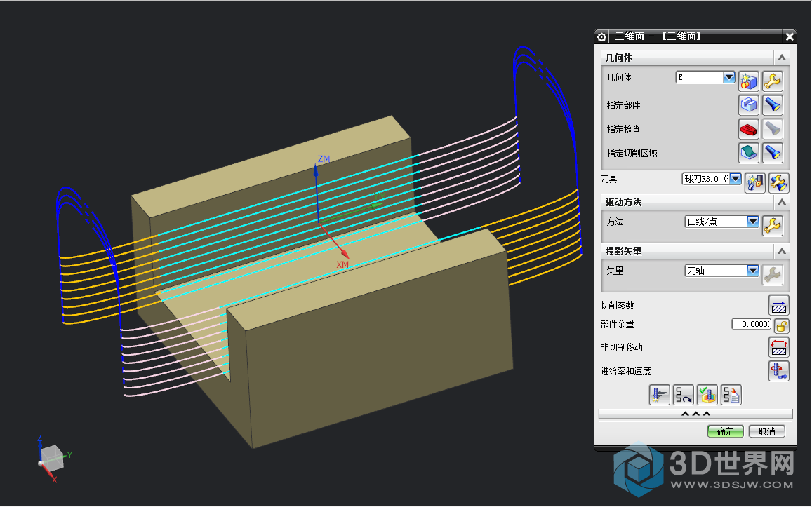Edit the 曲线/点 drive method settings

[772, 226]
